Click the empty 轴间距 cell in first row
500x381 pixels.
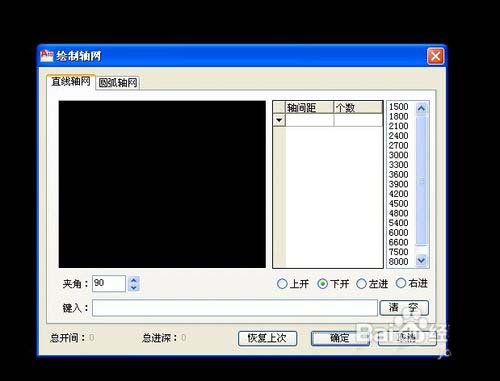(310, 120)
